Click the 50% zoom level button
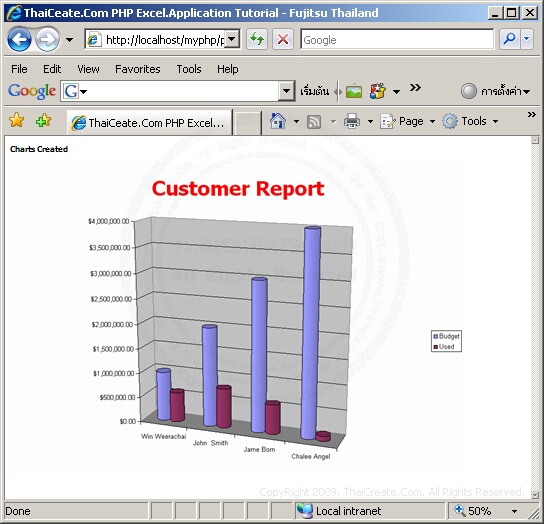The height and width of the screenshot is (524, 544). point(473,511)
